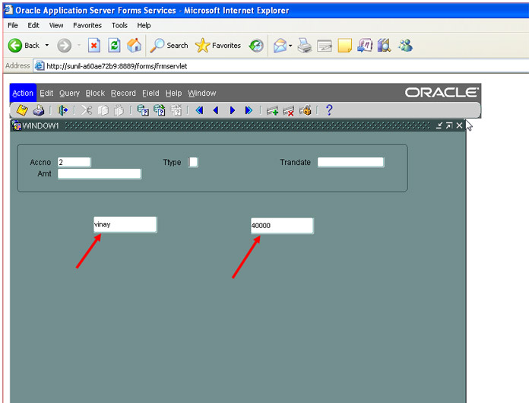This screenshot has height=403, width=532.
Task: Go to previous block with double-left arrow
Action: tap(199, 110)
